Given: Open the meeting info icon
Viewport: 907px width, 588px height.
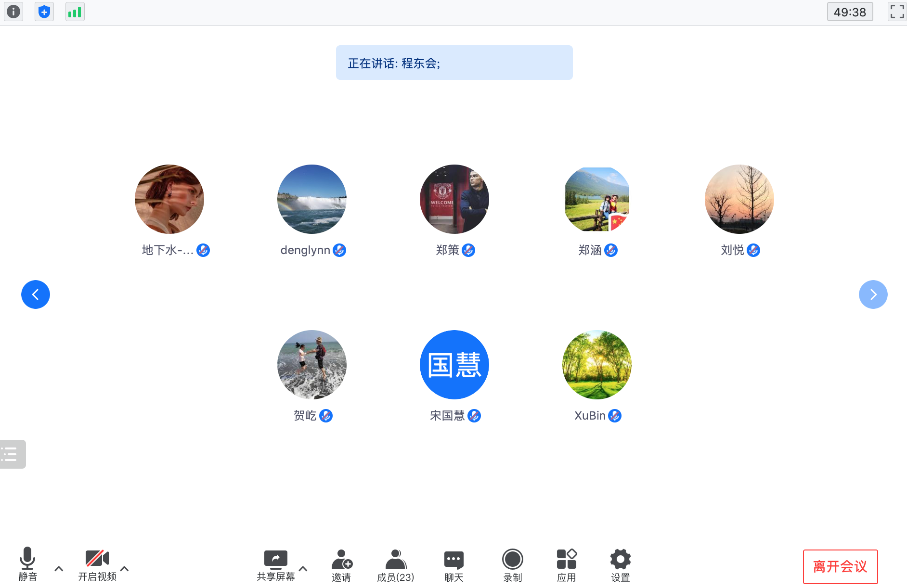Looking at the screenshot, I should [13, 12].
